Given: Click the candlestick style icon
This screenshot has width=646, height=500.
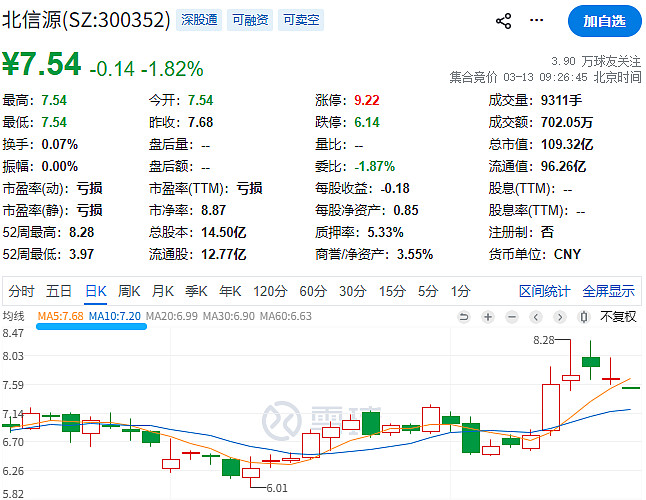Looking at the screenshot, I should pyautogui.click(x=583, y=317).
